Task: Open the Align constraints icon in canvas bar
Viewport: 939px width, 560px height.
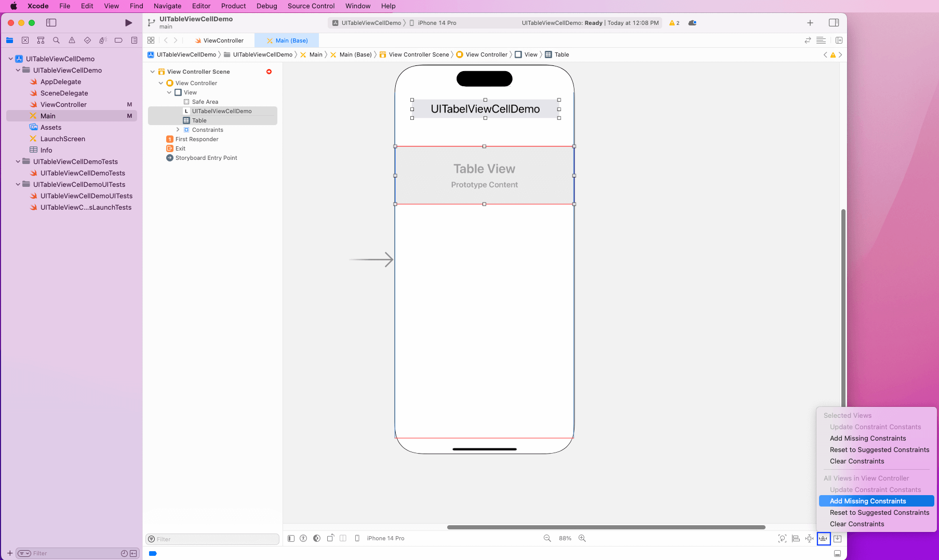Action: 796,538
